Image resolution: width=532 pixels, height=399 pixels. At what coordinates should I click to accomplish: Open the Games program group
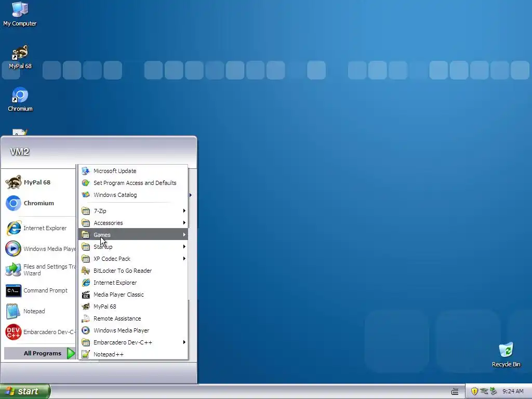click(x=134, y=234)
